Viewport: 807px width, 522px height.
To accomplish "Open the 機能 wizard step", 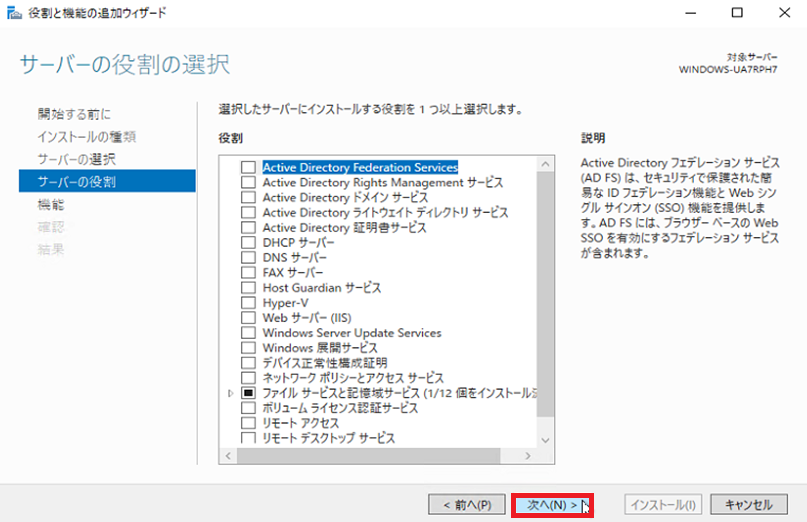I will [51, 204].
